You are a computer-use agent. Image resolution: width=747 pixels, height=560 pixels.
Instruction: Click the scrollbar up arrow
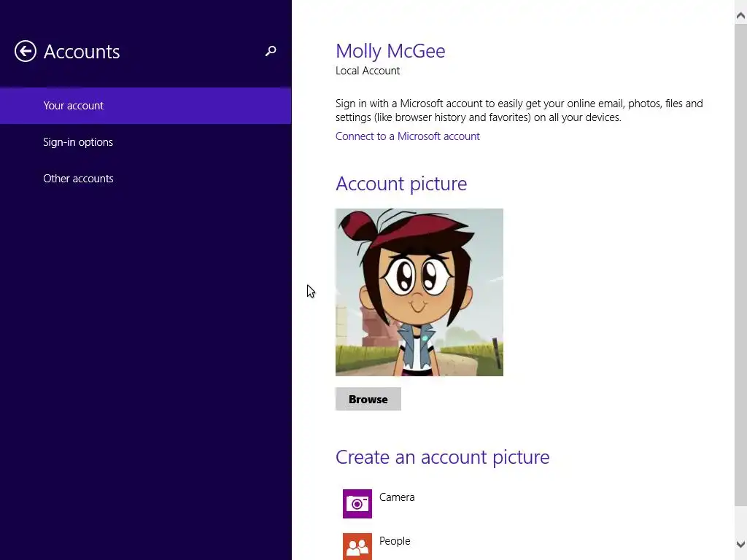[740, 16]
